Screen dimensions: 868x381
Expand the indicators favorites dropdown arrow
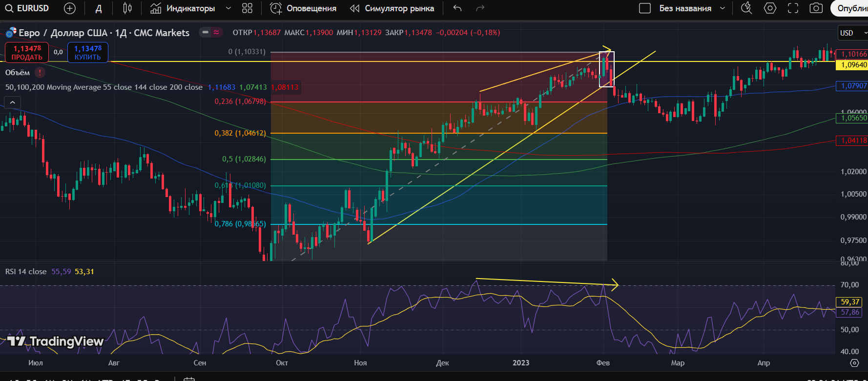coord(228,8)
